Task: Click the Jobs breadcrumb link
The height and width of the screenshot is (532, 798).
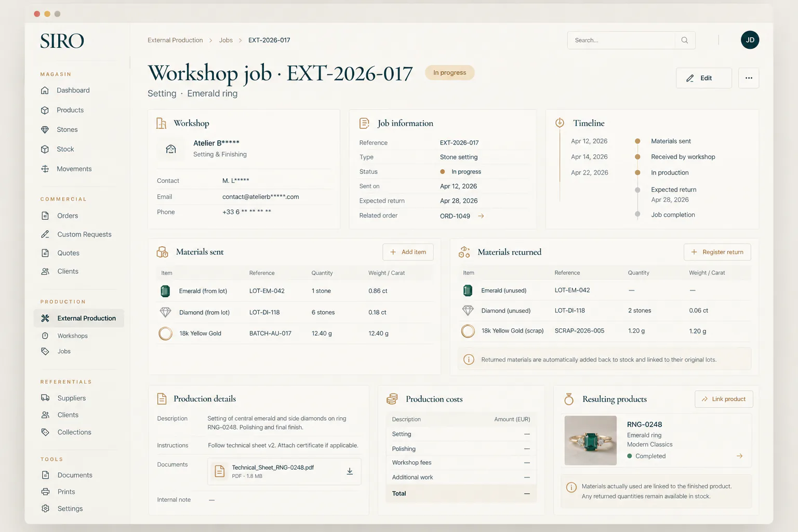Action: point(226,40)
